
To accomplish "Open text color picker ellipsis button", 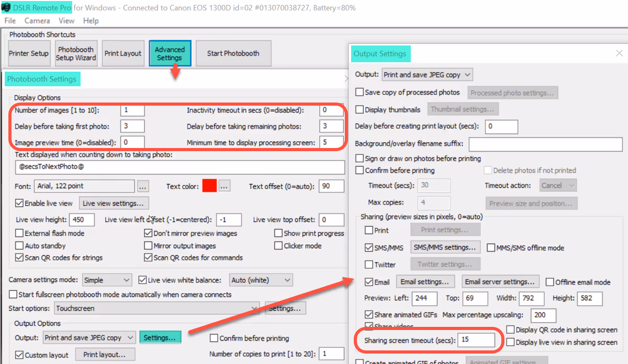I will coord(224,186).
